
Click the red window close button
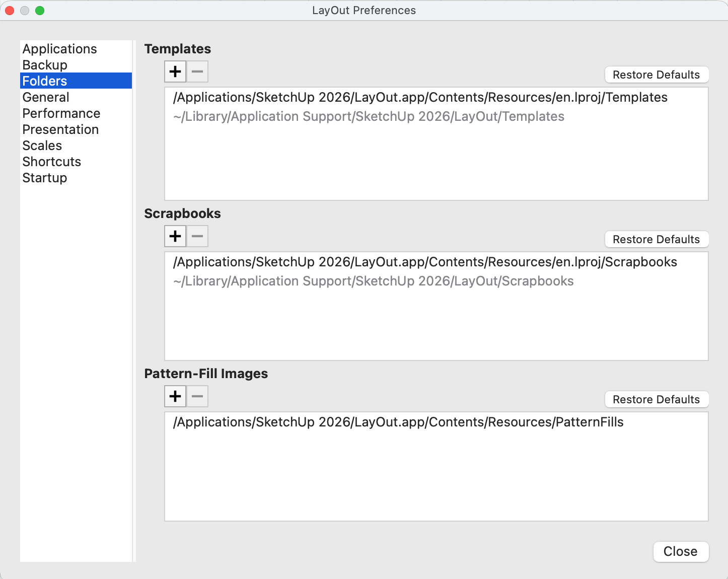pyautogui.click(x=10, y=11)
